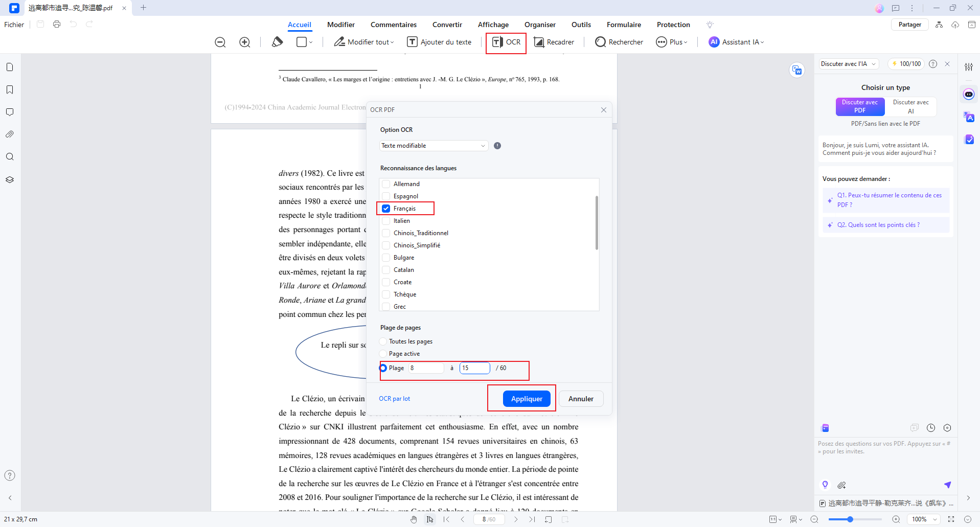Screen dimensions: 980x527
Task: Open the AI chat history clock icon
Action: point(931,428)
